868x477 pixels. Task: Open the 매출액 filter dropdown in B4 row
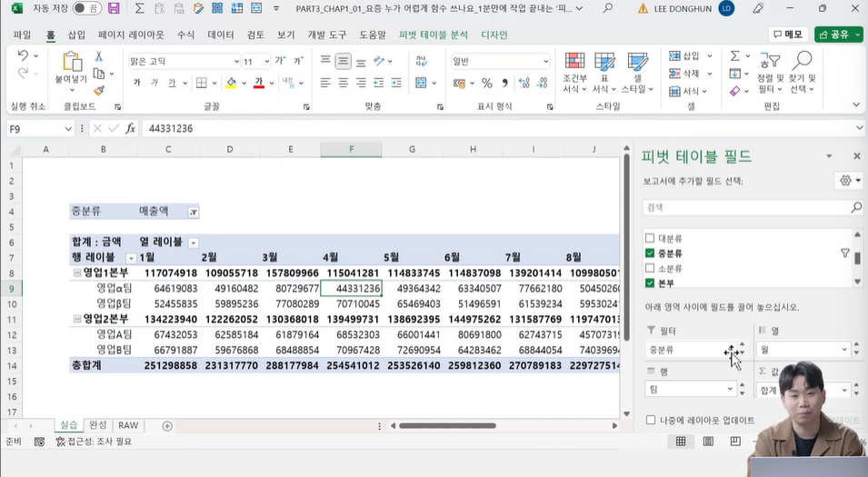coord(194,212)
